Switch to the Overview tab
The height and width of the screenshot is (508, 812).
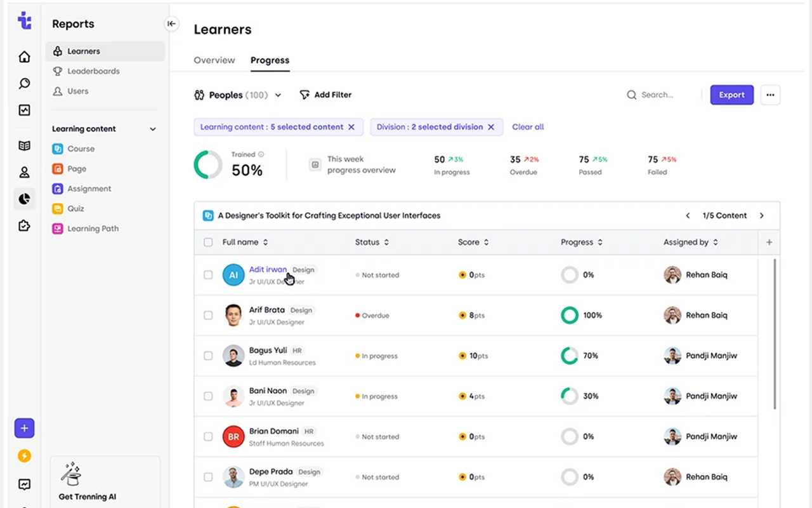(x=214, y=60)
